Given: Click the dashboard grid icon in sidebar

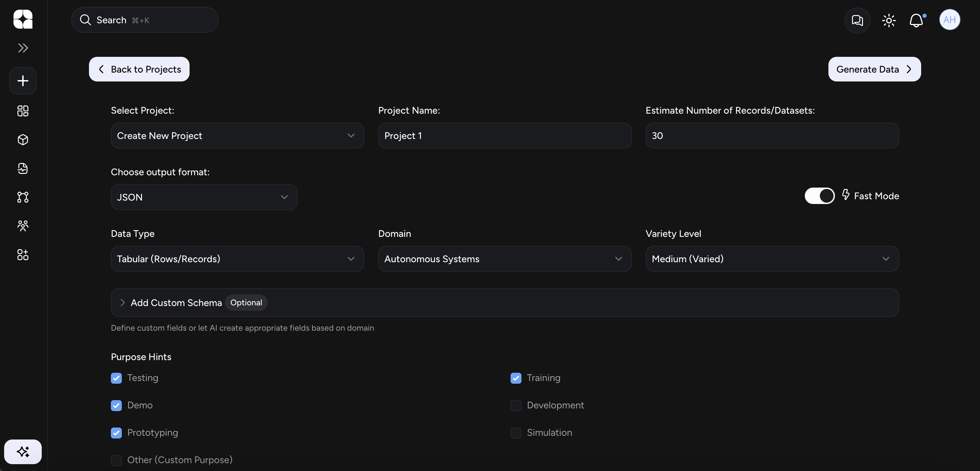Looking at the screenshot, I should pyautogui.click(x=23, y=111).
